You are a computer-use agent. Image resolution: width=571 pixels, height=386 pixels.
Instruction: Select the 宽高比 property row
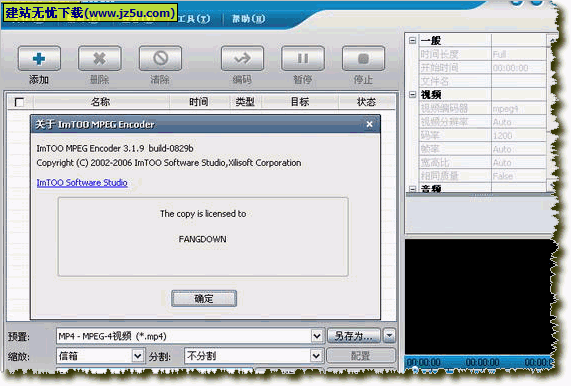482,162
